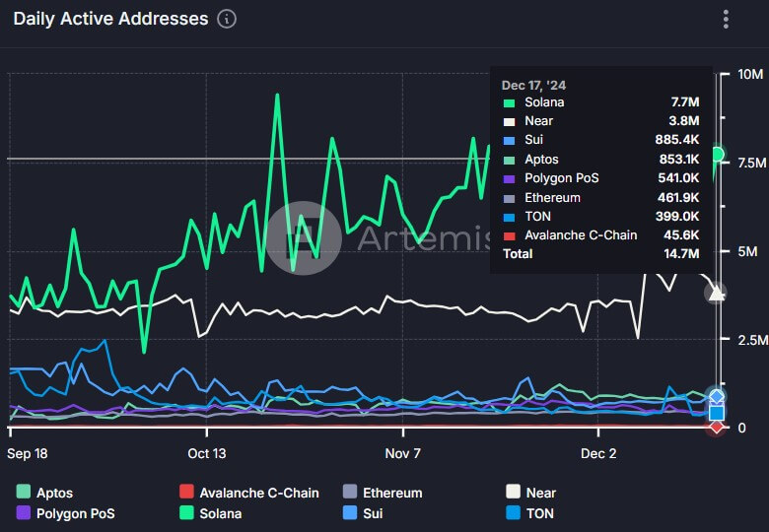Click the TON blue square data marker
Screen dimensions: 769x532
[x=717, y=413]
